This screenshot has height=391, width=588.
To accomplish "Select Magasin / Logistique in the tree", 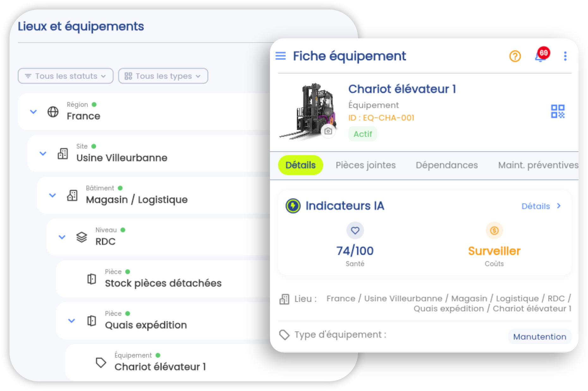I will pos(137,200).
